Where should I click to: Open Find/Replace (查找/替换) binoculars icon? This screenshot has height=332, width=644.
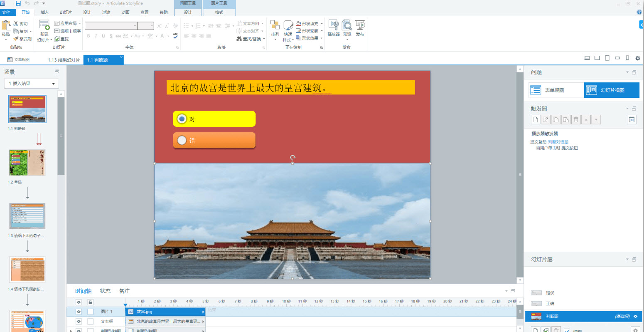pyautogui.click(x=239, y=39)
